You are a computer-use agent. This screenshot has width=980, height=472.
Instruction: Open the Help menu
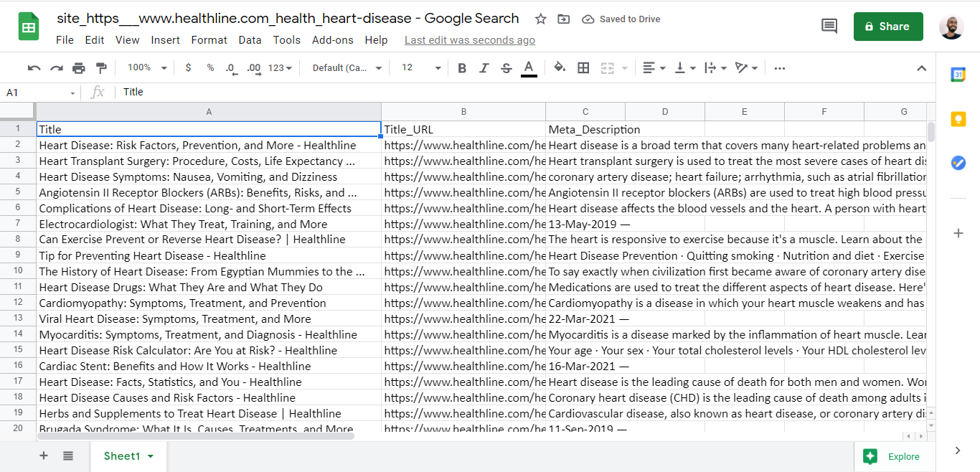376,40
